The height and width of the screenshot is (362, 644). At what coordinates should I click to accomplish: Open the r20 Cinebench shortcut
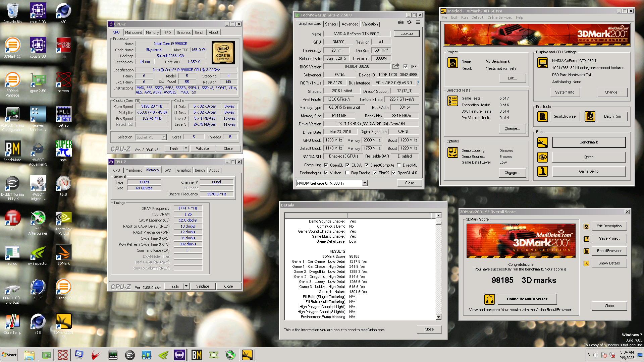63,13
